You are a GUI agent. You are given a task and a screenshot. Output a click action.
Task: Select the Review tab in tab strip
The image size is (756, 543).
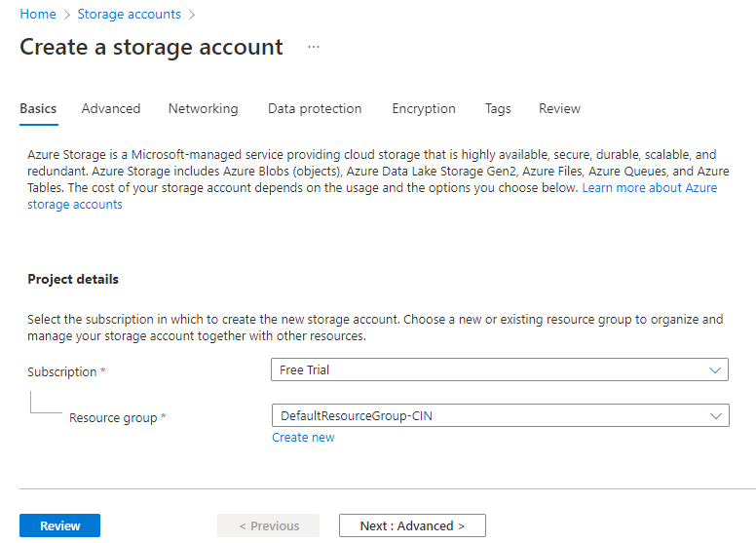559,108
